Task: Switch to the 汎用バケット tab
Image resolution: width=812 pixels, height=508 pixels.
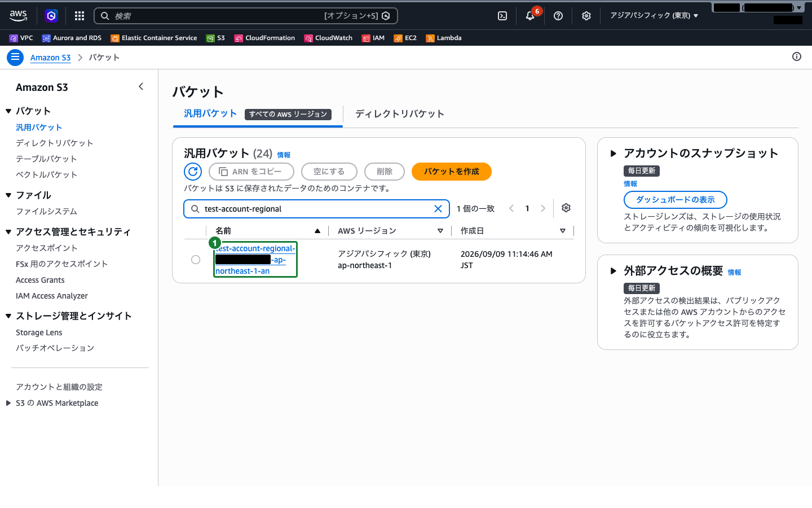Action: [x=210, y=113]
